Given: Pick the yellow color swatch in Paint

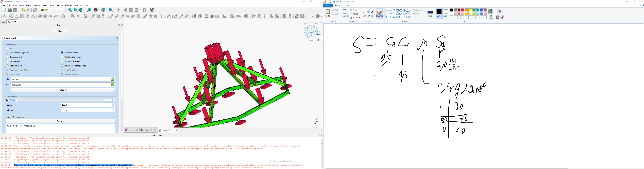Looking at the screenshot, I should [470, 10].
